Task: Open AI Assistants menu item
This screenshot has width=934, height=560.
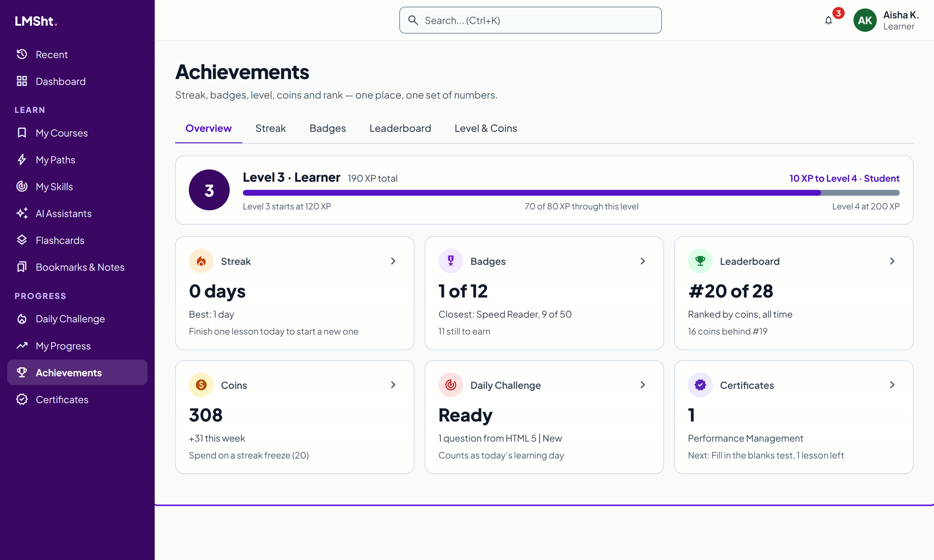Action: tap(77, 213)
